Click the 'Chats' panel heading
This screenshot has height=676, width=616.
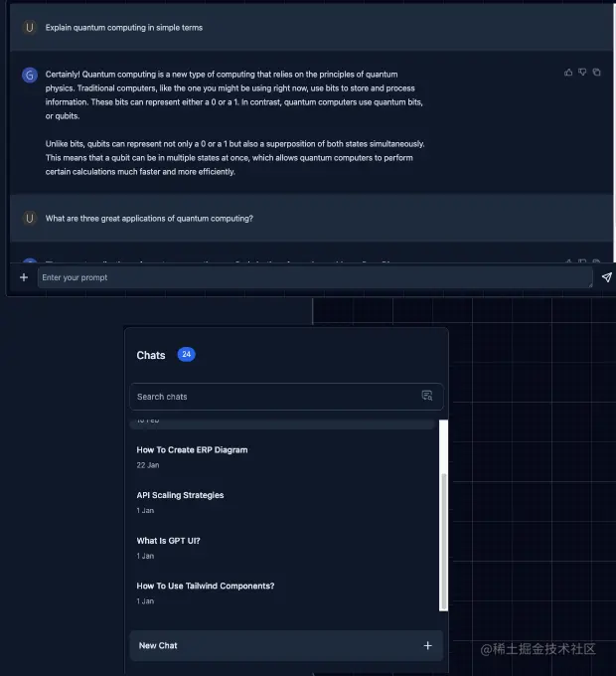point(151,355)
